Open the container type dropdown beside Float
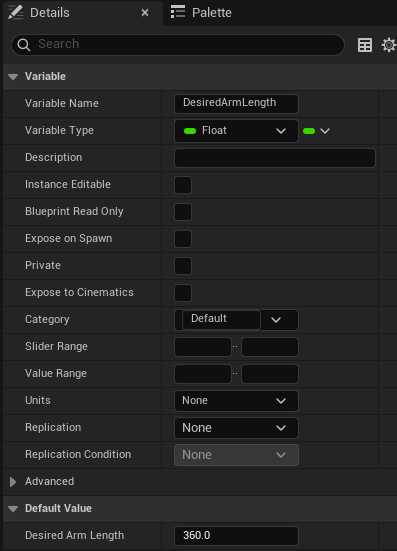The height and width of the screenshot is (551, 397). pyautogui.click(x=316, y=131)
